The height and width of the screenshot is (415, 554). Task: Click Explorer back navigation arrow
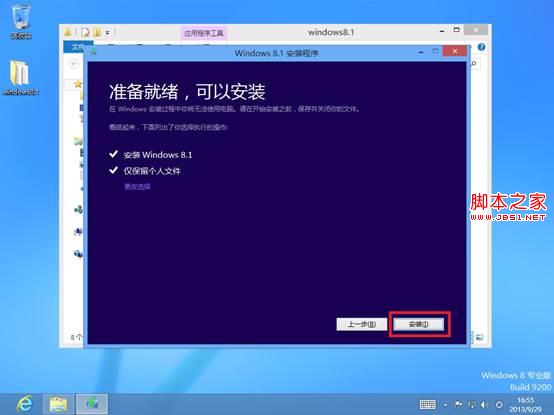pyautogui.click(x=74, y=64)
